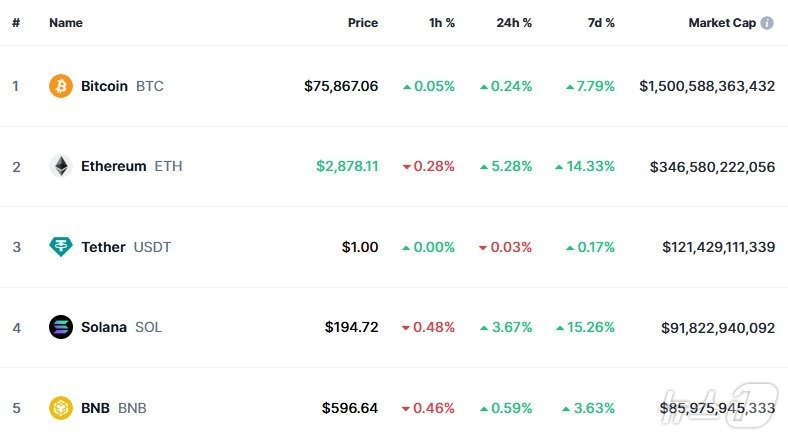Open the Ethereum name link
The width and height of the screenshot is (788, 440).
coord(113,166)
